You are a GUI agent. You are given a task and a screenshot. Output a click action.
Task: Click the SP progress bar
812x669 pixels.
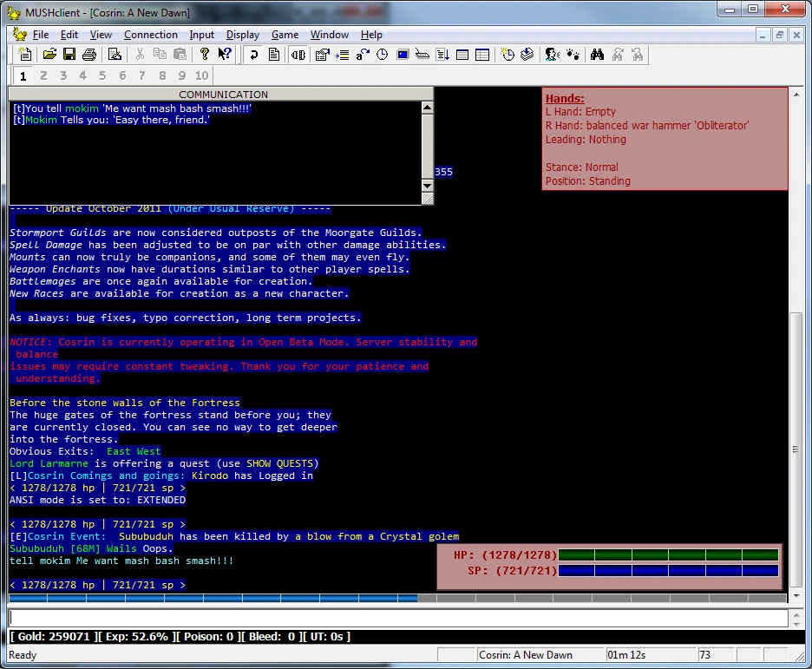tap(668, 570)
